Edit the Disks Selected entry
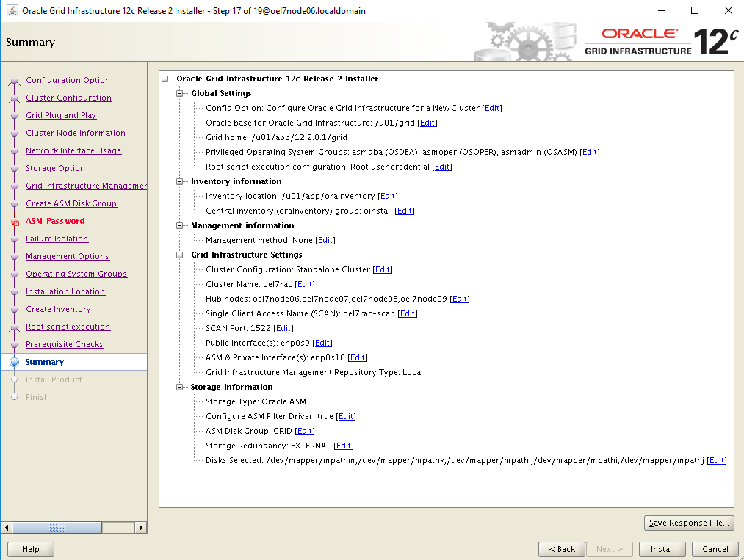This screenshot has height=560, width=744. [717, 461]
